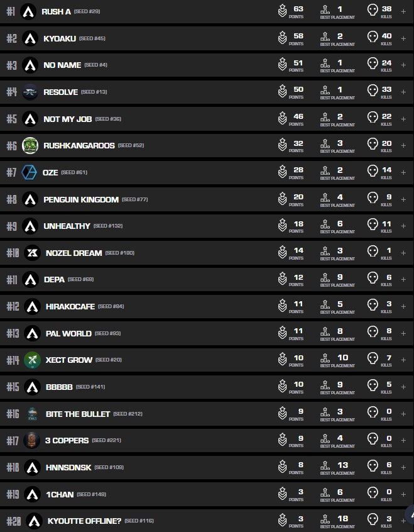Viewport: 414px width, 532px height.
Task: Expand the Rush A row details
Action: click(403, 11)
